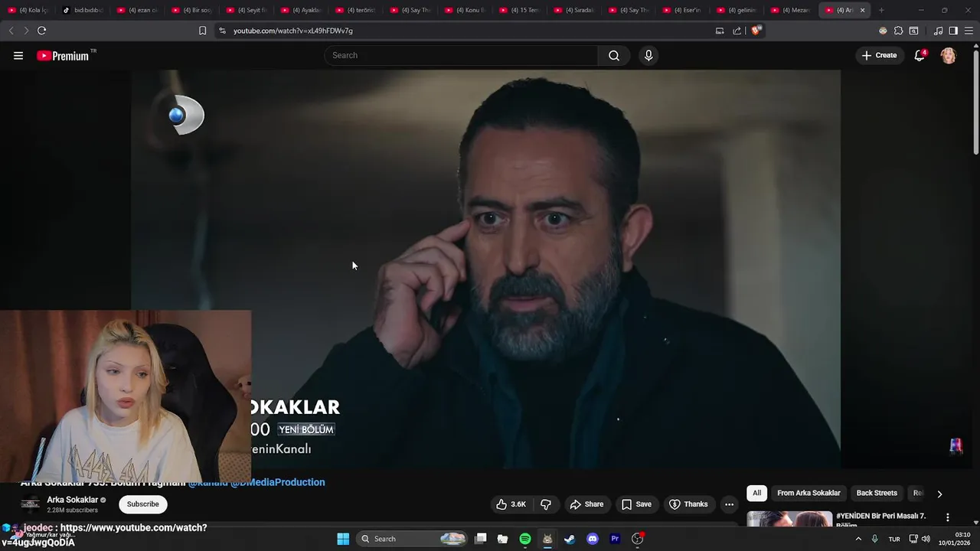980x551 pixels.
Task: Open the TUR input language indicator
Action: (894, 539)
